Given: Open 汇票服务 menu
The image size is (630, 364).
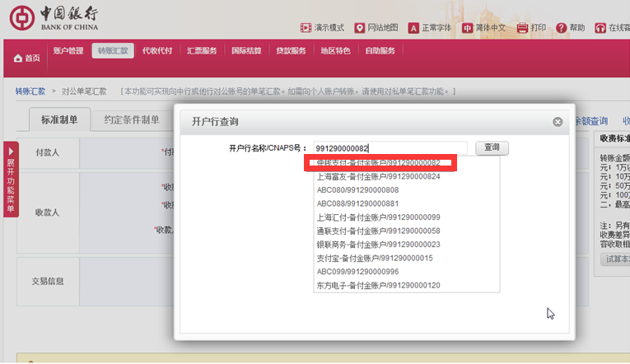Looking at the screenshot, I should tap(202, 50).
